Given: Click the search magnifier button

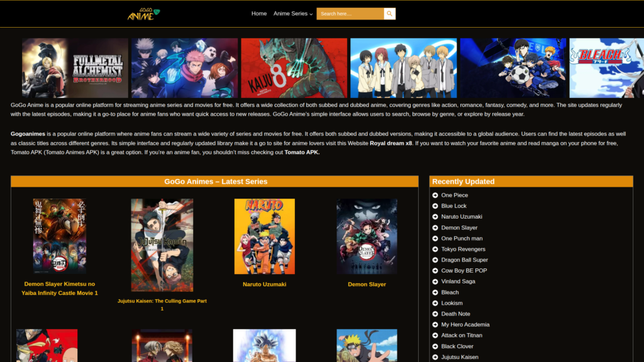Looking at the screenshot, I should point(389,14).
